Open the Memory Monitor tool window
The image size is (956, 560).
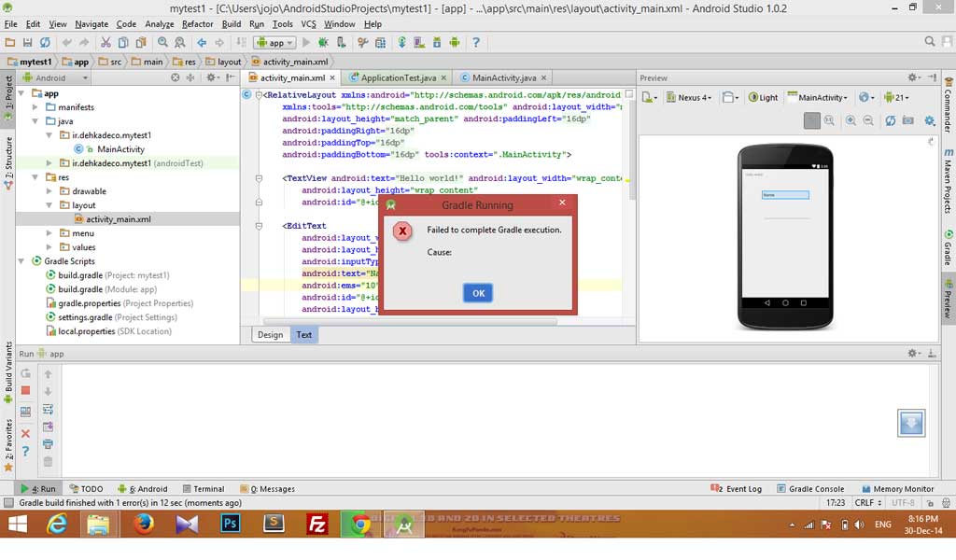tap(897, 489)
